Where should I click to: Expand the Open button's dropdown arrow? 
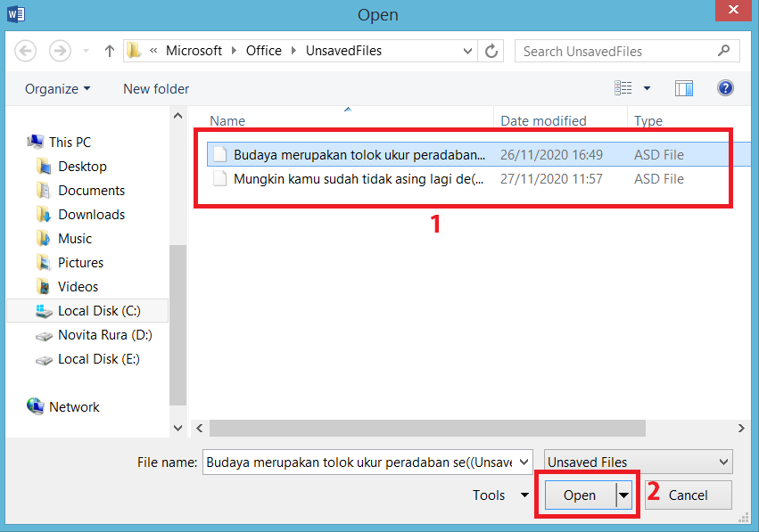pos(624,495)
